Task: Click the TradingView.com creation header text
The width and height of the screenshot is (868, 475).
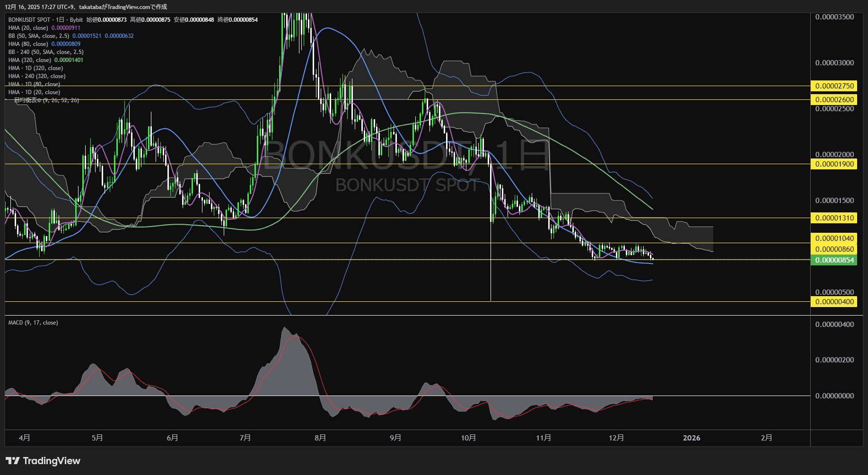Action: click(x=123, y=7)
